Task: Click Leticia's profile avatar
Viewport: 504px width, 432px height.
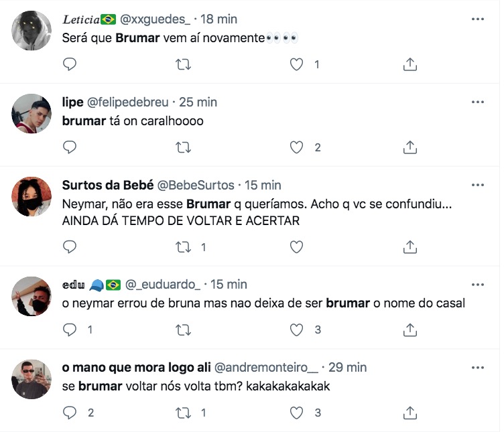Action: click(31, 30)
